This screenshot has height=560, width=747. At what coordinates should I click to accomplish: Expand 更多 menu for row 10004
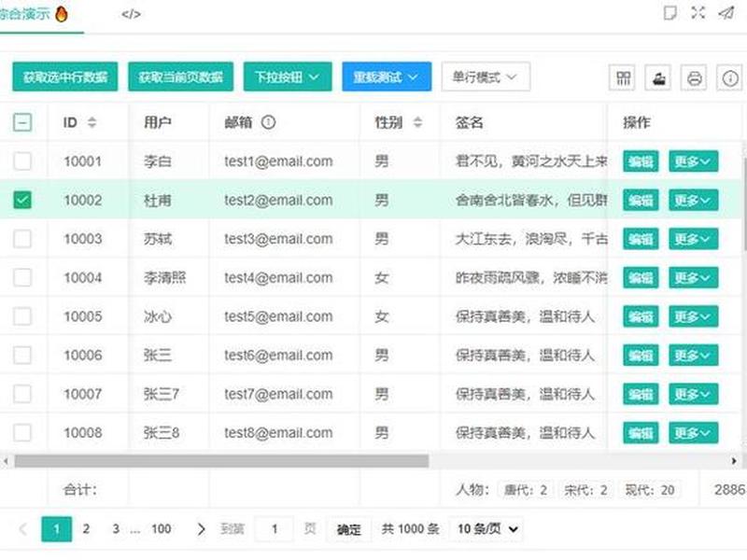pyautogui.click(x=693, y=278)
